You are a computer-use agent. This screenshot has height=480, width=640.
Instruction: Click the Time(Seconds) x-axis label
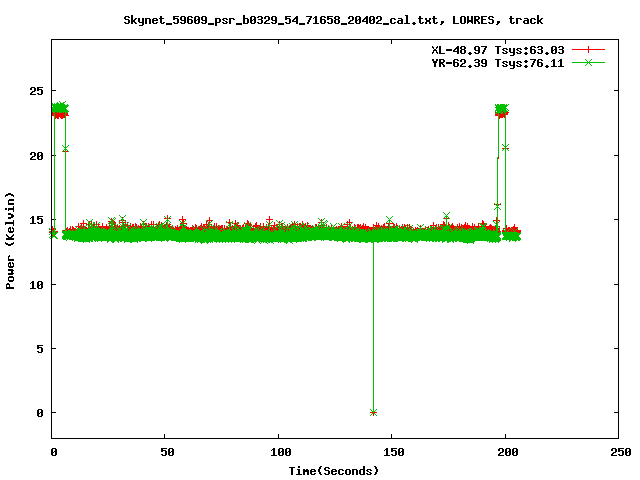coord(333,470)
